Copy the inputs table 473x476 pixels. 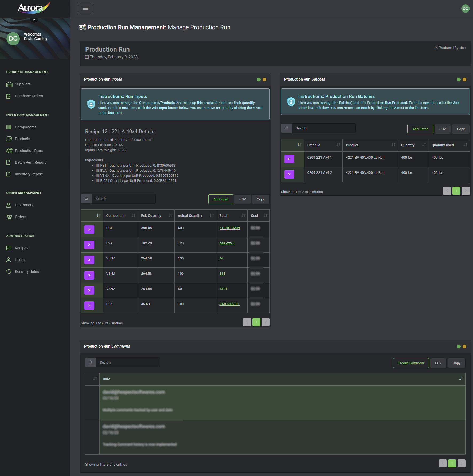[261, 199]
